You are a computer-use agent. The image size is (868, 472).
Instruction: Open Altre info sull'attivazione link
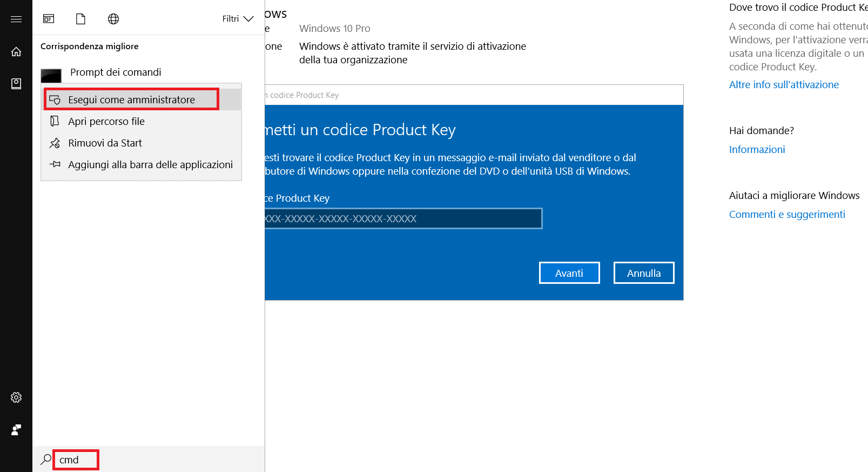(784, 84)
